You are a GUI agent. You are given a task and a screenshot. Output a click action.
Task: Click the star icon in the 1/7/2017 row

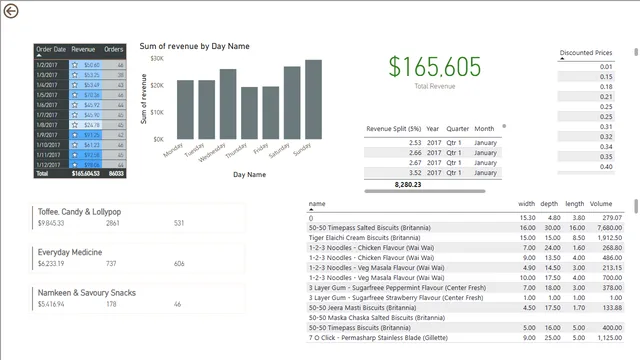tap(75, 115)
